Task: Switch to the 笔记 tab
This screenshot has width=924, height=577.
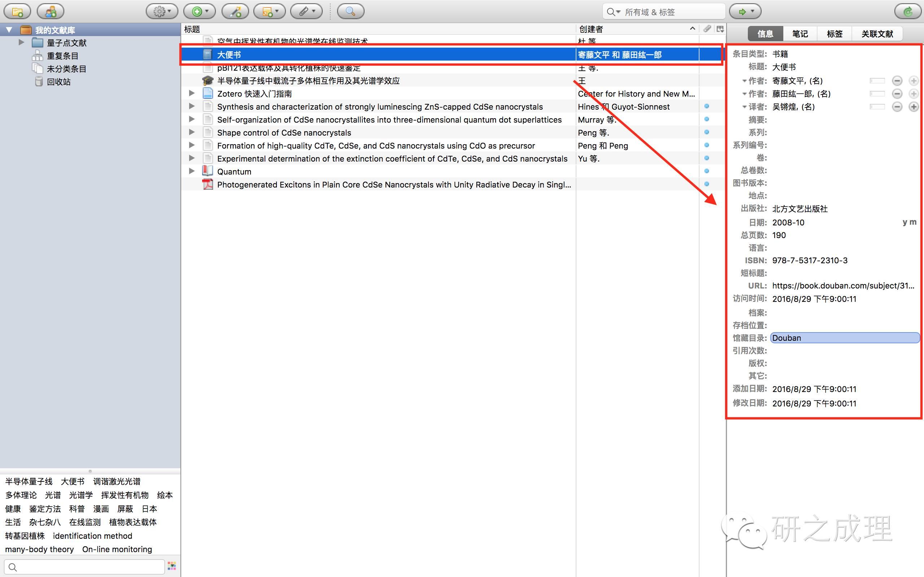Action: [x=799, y=34]
